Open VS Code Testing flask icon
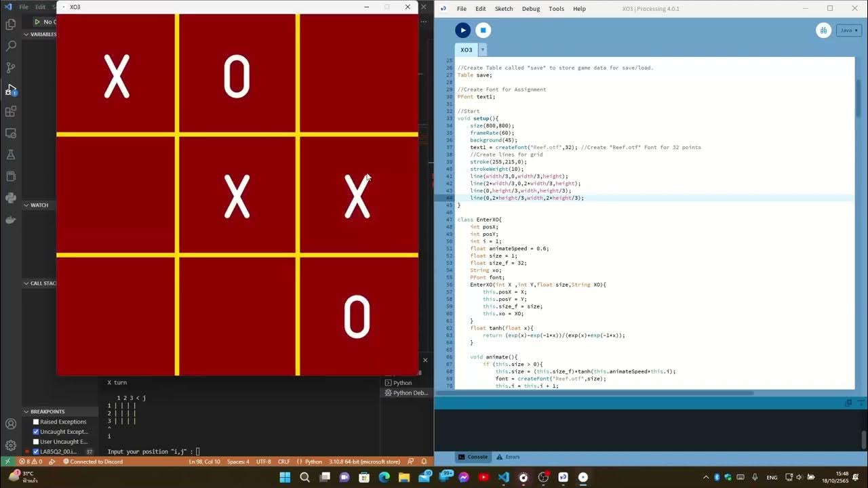 pos(10,155)
